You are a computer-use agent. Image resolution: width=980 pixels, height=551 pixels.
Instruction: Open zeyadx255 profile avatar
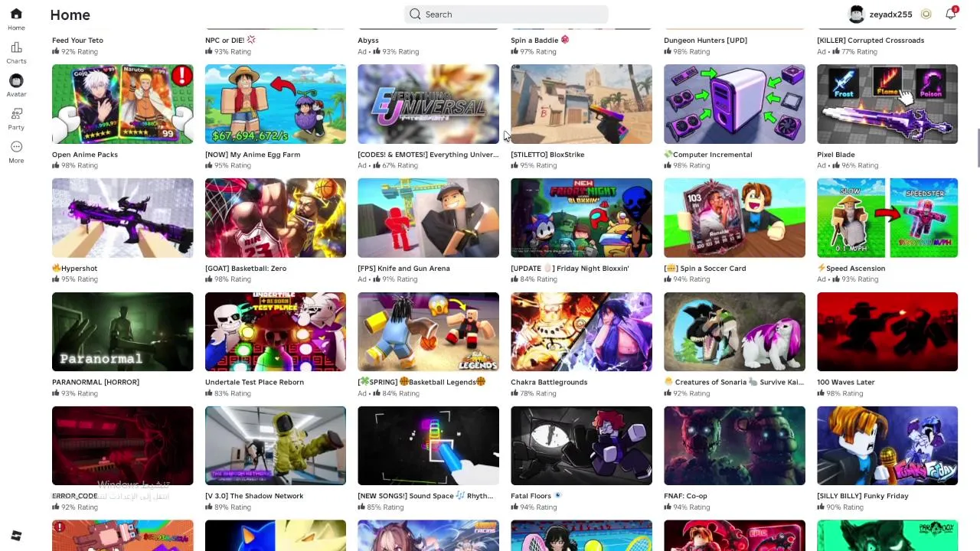pyautogui.click(x=857, y=14)
